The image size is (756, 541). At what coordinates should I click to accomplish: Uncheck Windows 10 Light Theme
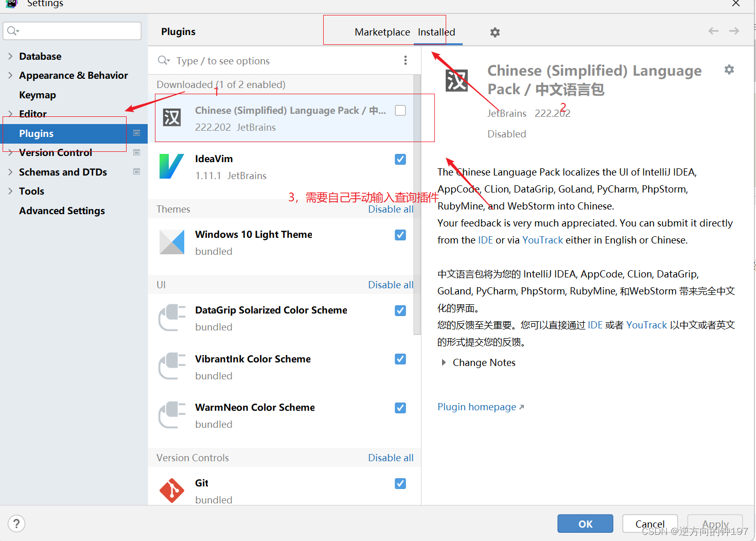[400, 235]
